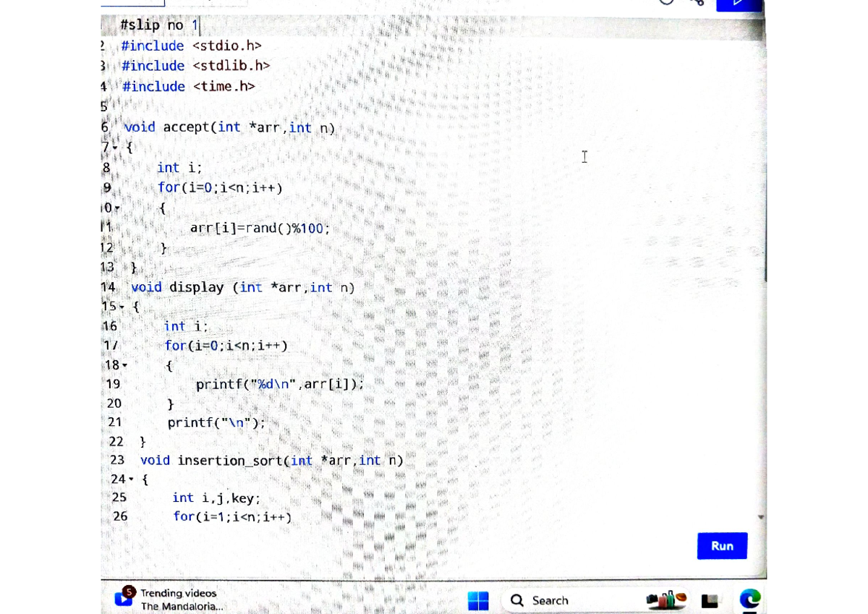This screenshot has width=868, height=614.
Task: Click the settings key icon beside the search icon
Action: click(x=697, y=3)
